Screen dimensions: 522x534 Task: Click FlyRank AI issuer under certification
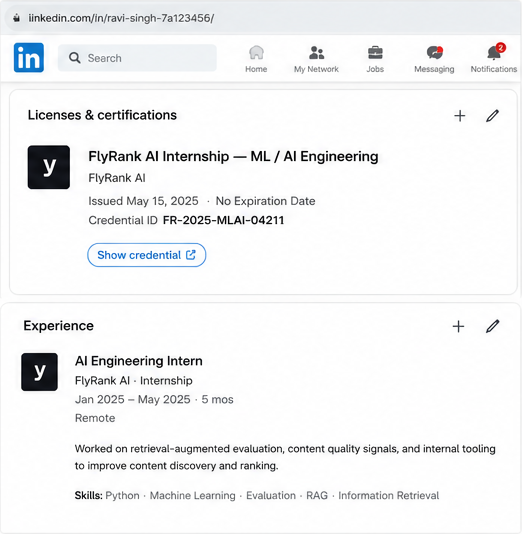pyautogui.click(x=117, y=178)
